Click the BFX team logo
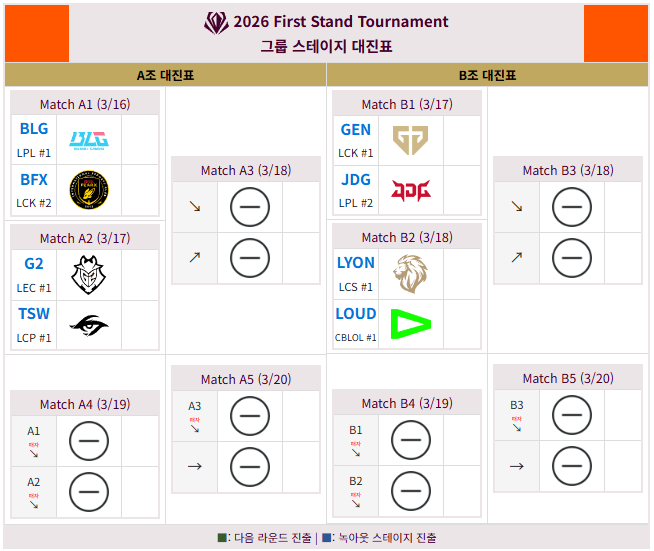 [x=89, y=190]
